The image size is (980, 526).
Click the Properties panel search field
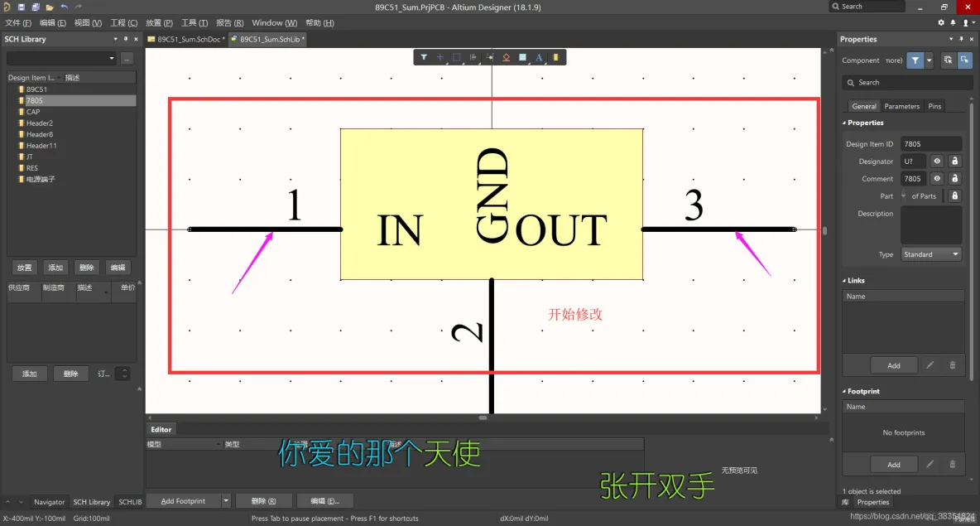906,83
